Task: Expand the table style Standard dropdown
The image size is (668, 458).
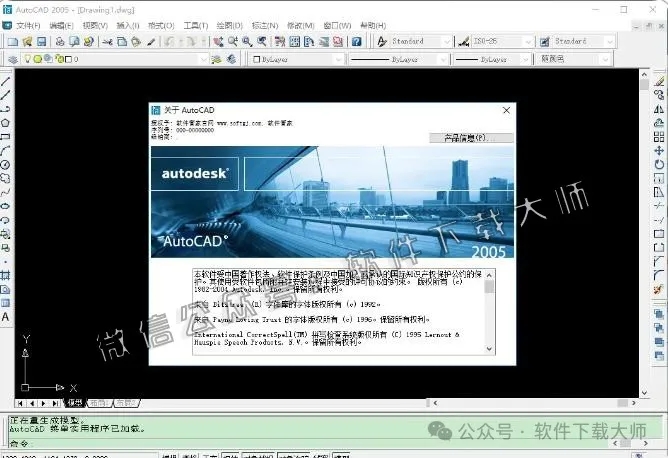Action: tap(610, 41)
